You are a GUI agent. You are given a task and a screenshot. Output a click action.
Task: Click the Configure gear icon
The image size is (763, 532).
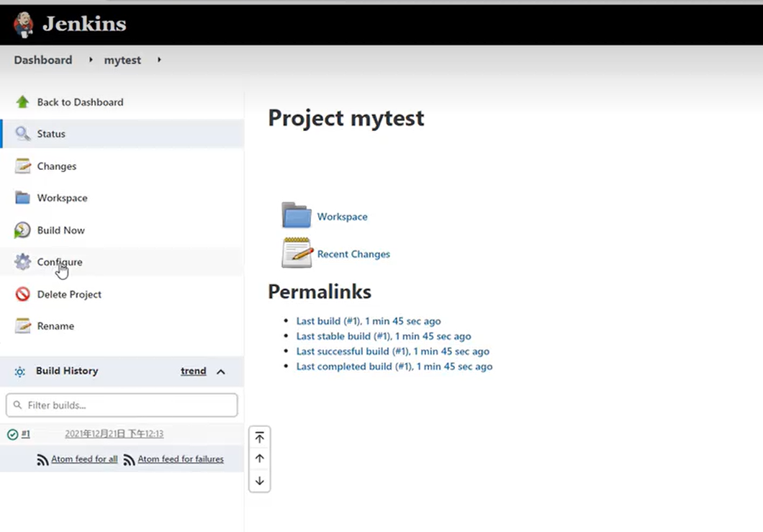pos(23,262)
